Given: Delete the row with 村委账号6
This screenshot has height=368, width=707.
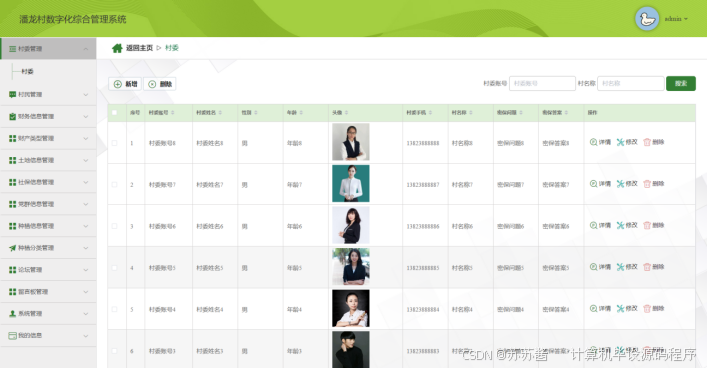Looking at the screenshot, I should click(654, 225).
